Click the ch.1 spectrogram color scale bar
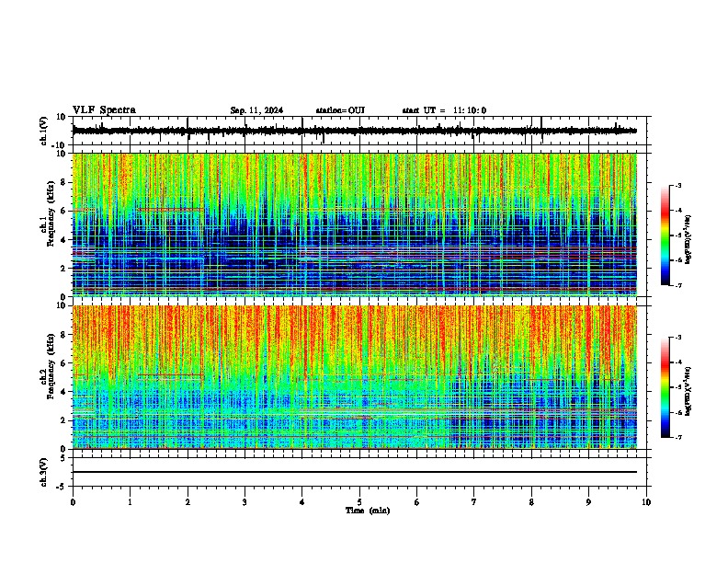Screen dimensions: 728x563 pyautogui.click(x=665, y=236)
